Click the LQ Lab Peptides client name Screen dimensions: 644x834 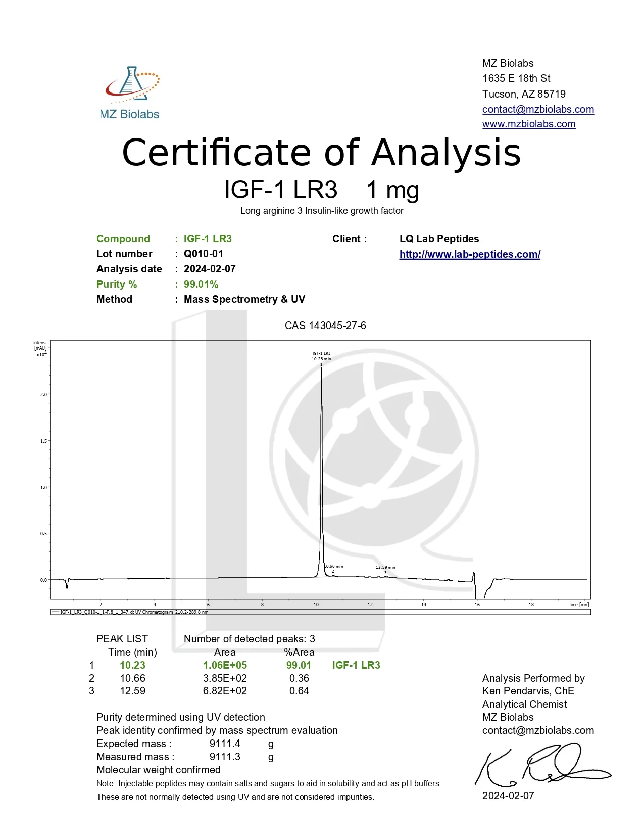pos(439,239)
